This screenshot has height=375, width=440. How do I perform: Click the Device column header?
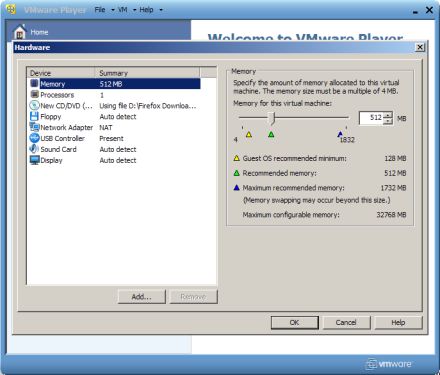click(x=62, y=73)
